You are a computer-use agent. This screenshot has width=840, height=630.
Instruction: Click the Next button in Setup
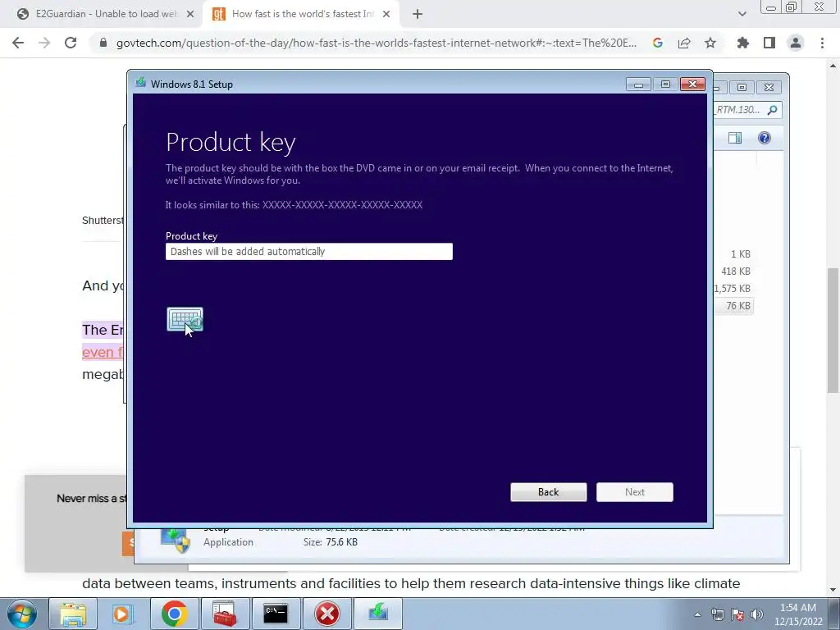pyautogui.click(x=634, y=492)
